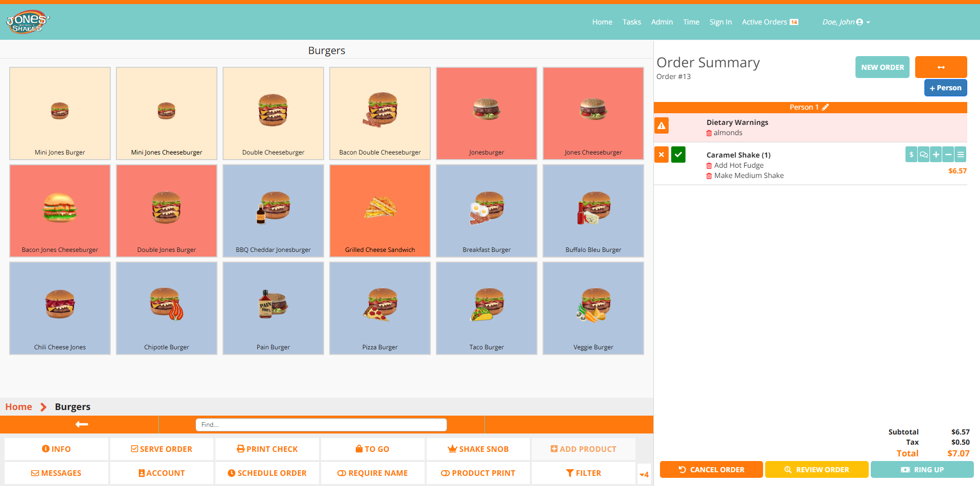The height and width of the screenshot is (486, 980).
Task: Decrease Caramel Shake quantity with minus icon
Action: (x=948, y=155)
